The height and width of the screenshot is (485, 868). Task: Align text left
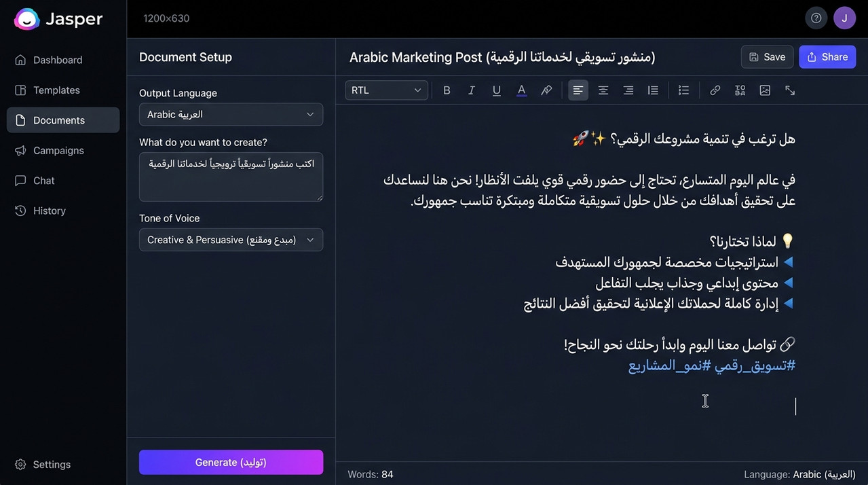coord(578,90)
